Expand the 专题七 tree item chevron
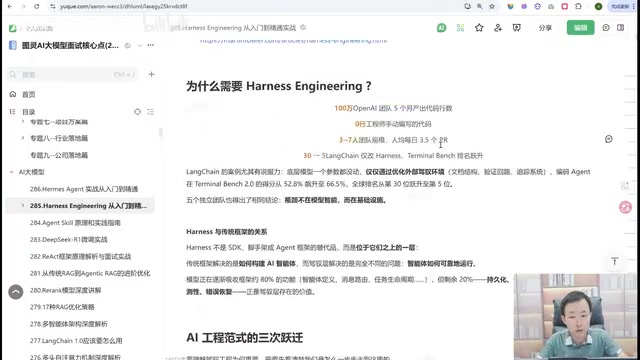This screenshot has width=640, height=360. coord(23,122)
